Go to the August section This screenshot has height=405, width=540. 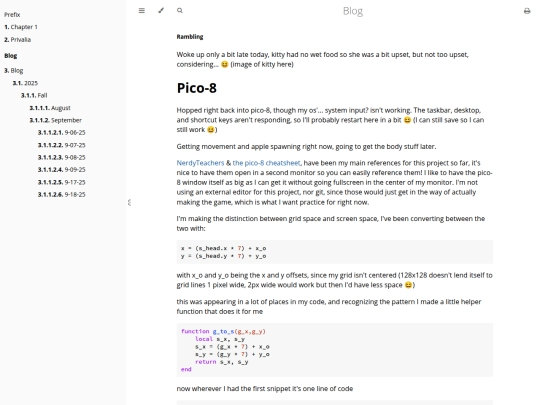(x=50, y=108)
